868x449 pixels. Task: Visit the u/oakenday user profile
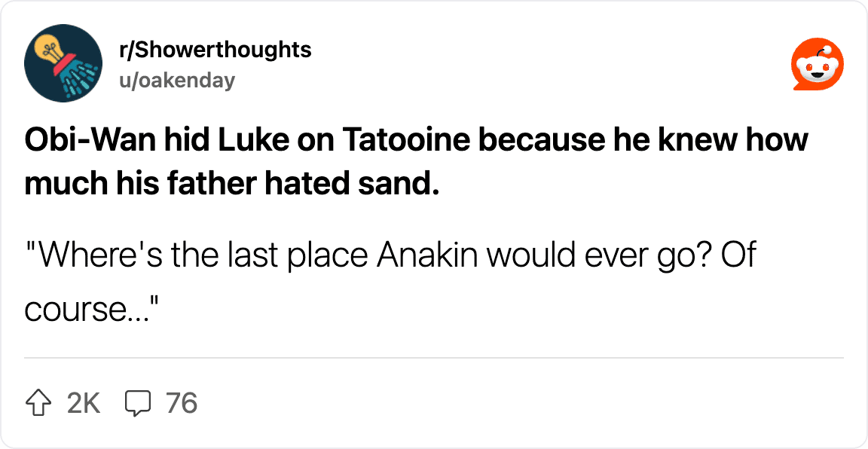point(177,80)
